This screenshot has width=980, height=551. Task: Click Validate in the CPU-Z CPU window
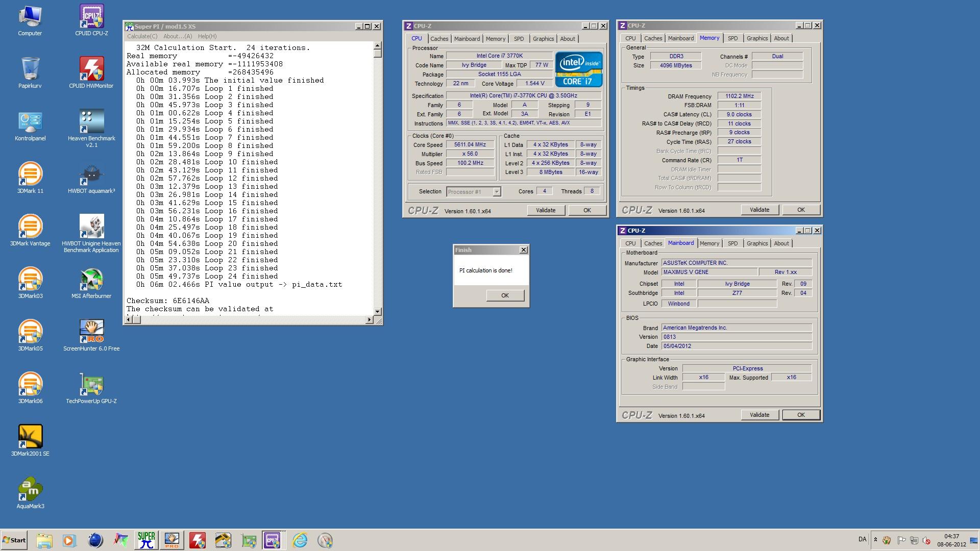(546, 210)
